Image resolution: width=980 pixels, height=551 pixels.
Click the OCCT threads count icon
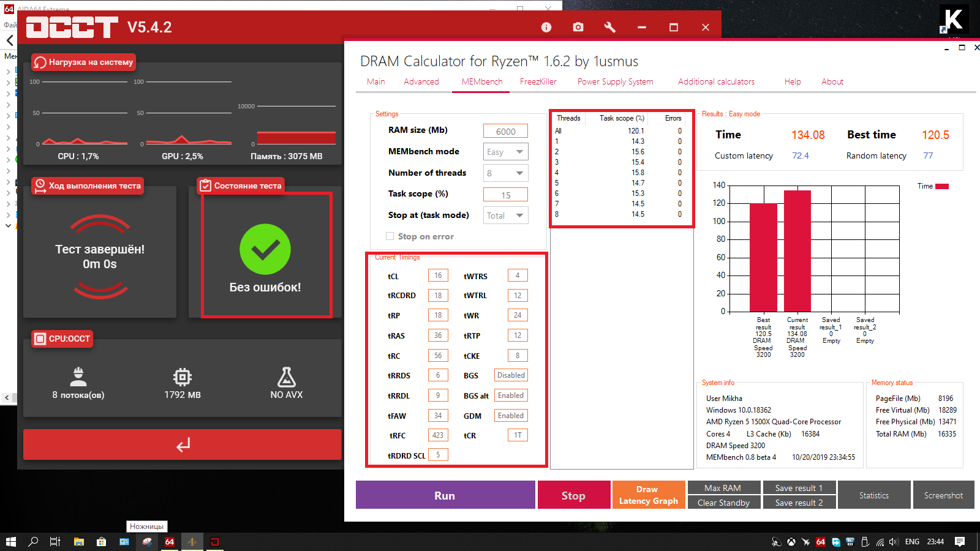pos(78,376)
